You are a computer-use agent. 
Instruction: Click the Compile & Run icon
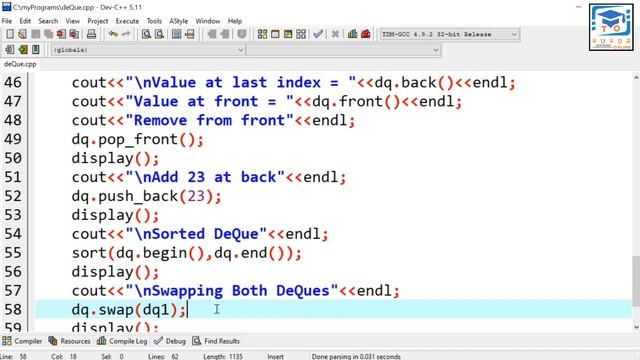pyautogui.click(x=288, y=34)
